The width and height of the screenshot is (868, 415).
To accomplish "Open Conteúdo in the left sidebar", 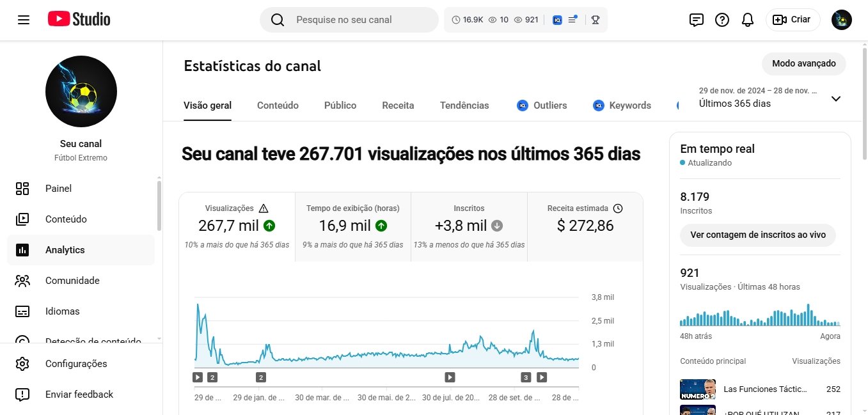I will pos(81,219).
